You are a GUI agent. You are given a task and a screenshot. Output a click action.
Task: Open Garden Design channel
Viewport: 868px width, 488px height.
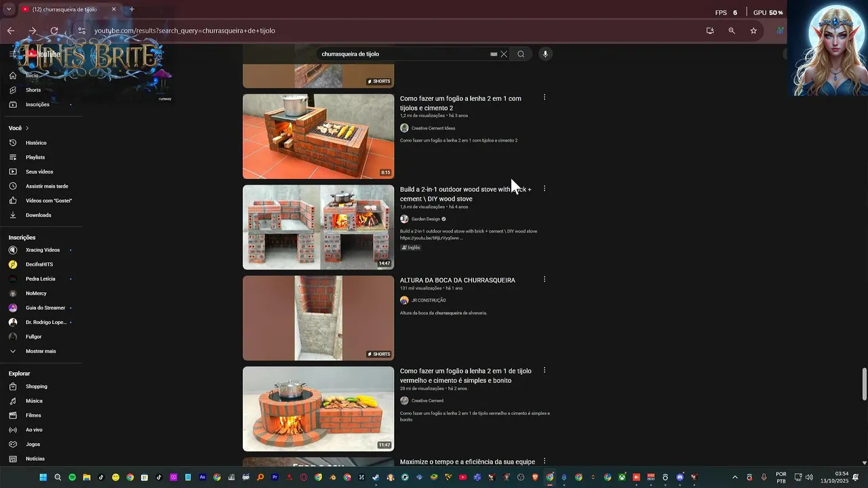(x=425, y=219)
